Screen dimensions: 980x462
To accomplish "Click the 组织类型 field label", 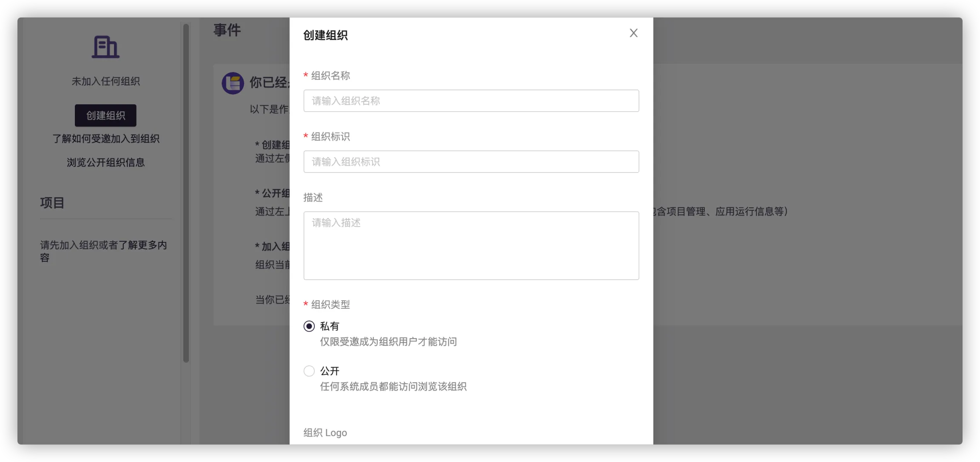I will 330,304.
